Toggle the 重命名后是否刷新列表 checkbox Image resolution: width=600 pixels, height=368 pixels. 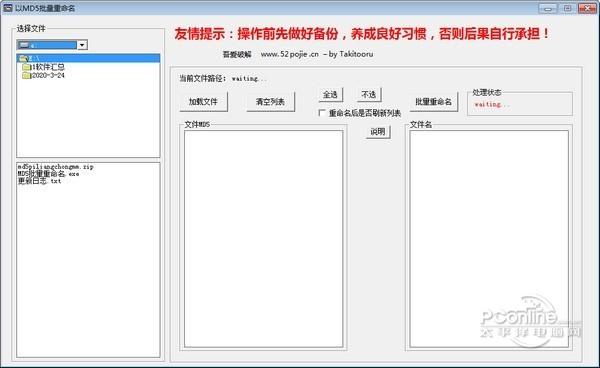coord(322,113)
